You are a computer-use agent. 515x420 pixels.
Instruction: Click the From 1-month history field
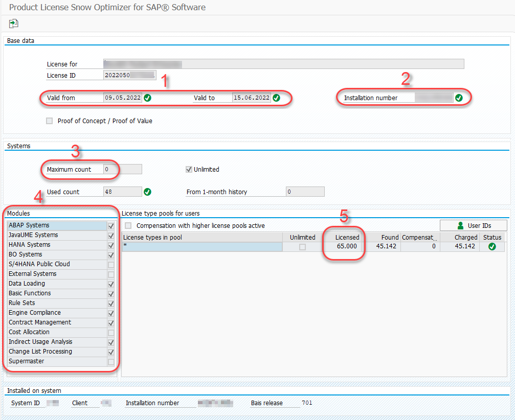pyautogui.click(x=305, y=192)
